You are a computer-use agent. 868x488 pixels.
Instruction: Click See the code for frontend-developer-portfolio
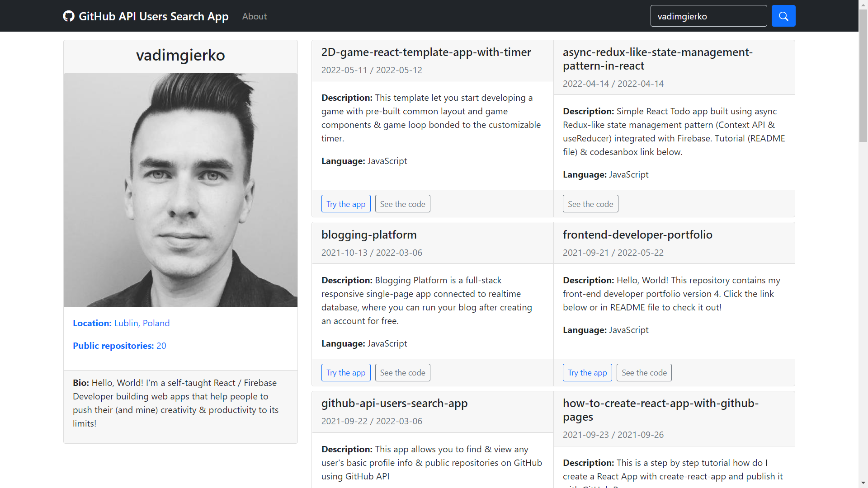644,372
